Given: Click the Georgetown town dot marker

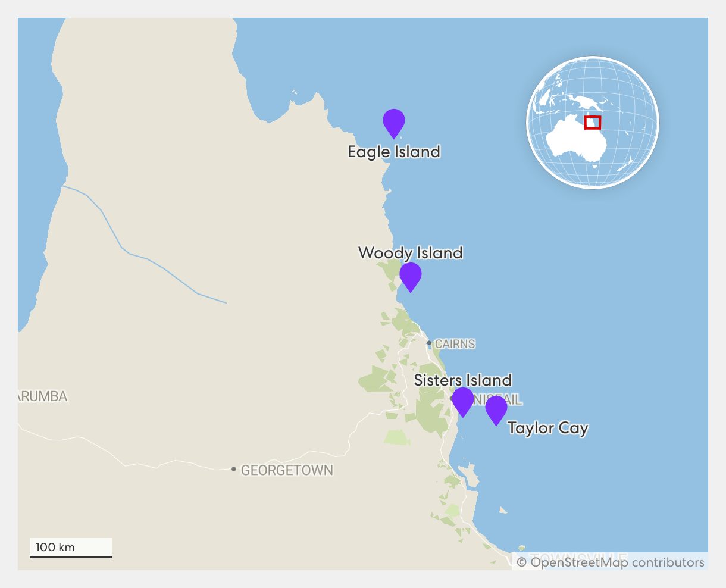Looking at the screenshot, I should coord(234,469).
